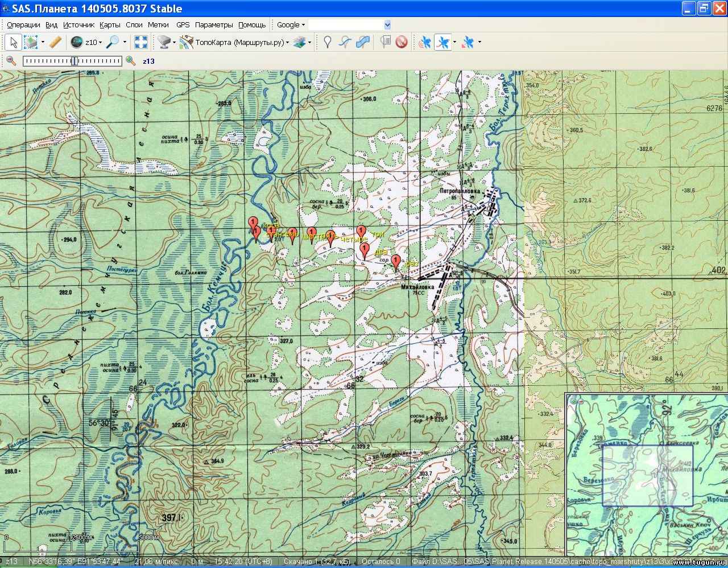This screenshot has width=728, height=568.
Task: Click the satellite dish tile source icon
Action: [x=164, y=42]
